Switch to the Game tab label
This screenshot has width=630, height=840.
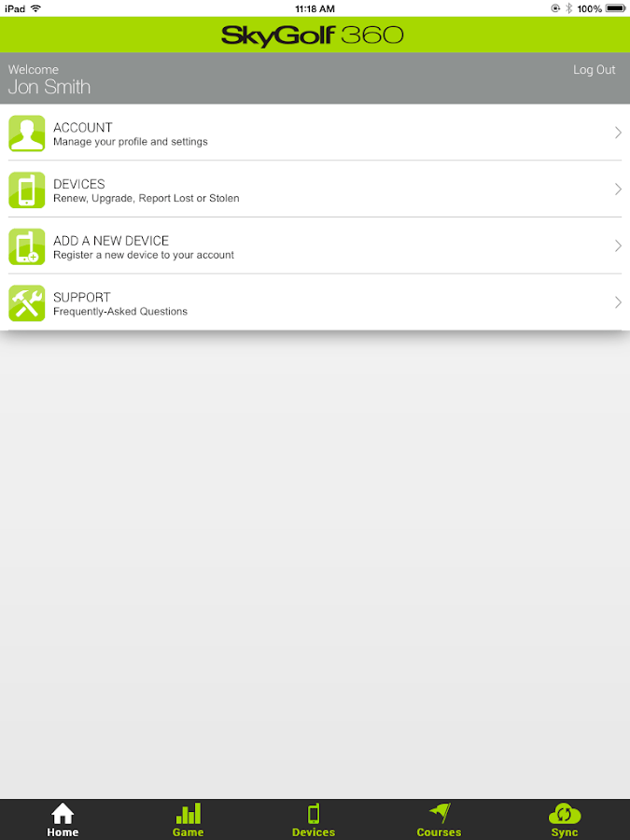coord(188,832)
